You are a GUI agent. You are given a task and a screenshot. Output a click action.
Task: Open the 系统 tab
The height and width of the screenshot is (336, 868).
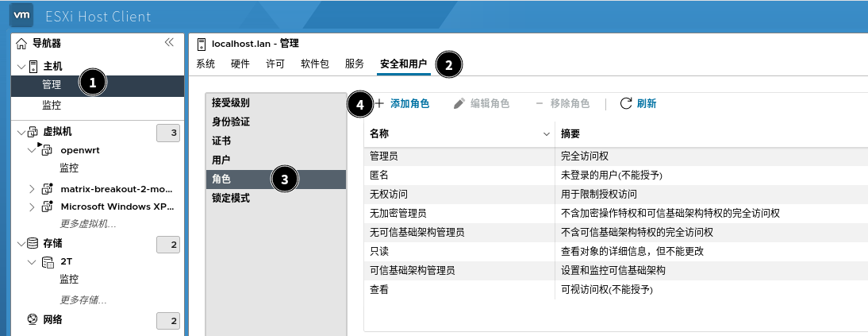click(x=205, y=64)
